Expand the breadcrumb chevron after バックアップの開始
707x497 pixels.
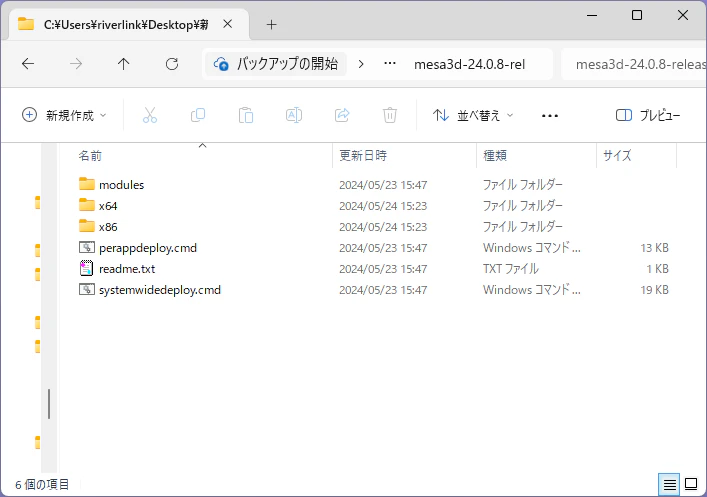(x=361, y=64)
